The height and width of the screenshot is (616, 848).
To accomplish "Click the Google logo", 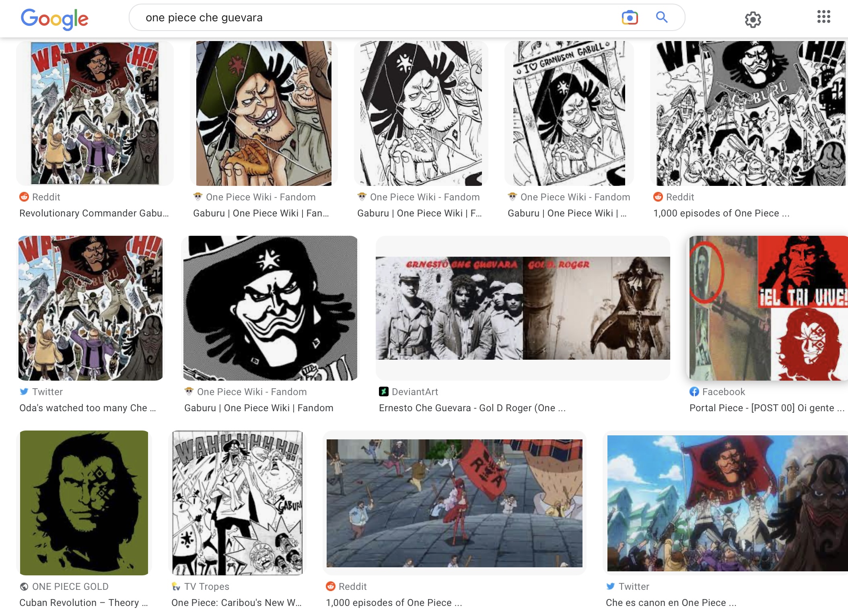I will click(54, 19).
